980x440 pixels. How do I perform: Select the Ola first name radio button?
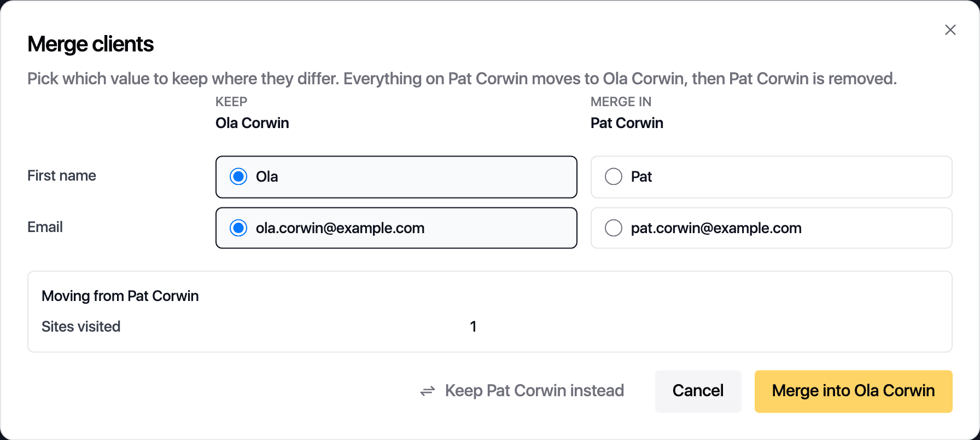(x=238, y=177)
